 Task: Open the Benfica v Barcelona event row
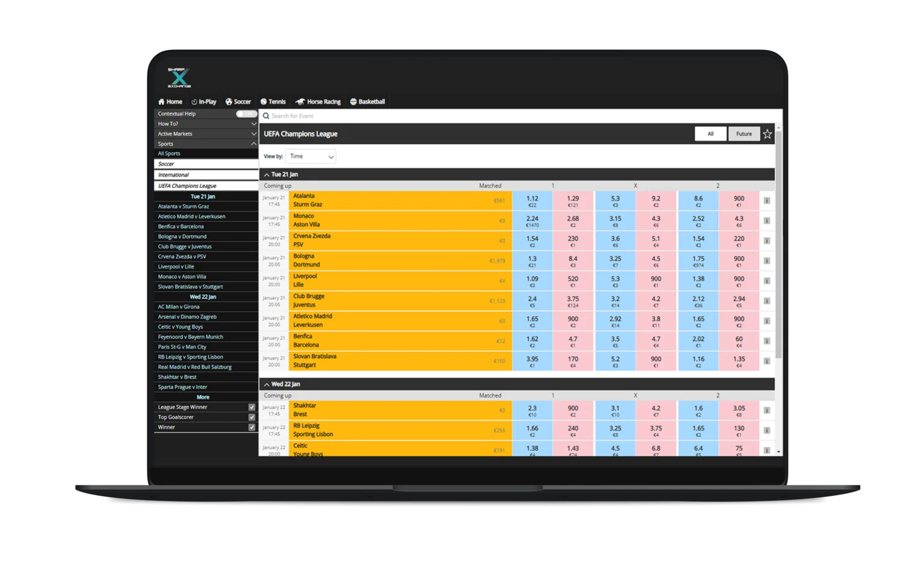(400, 341)
